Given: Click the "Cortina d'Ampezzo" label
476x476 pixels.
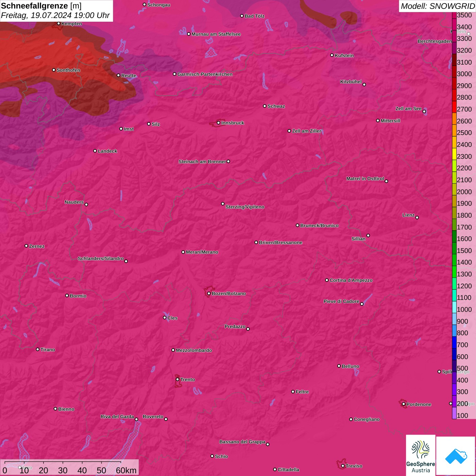Looking at the screenshot, I should tap(351, 280).
